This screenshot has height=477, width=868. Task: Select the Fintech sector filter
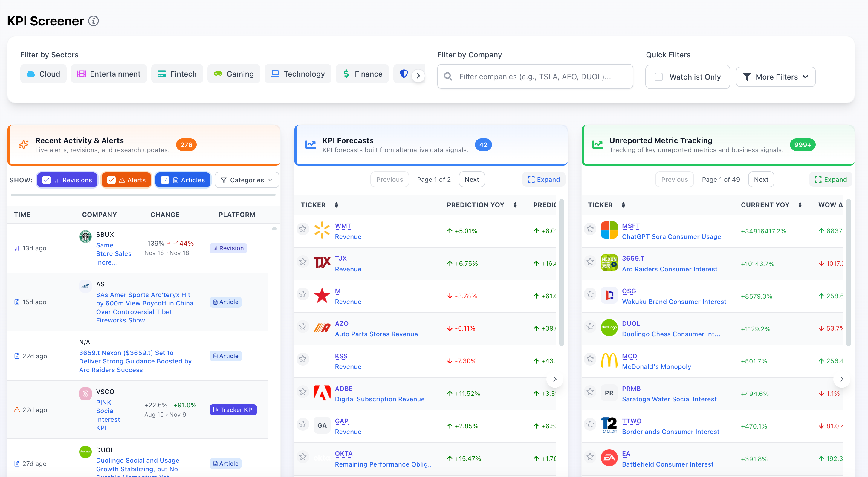(x=177, y=74)
